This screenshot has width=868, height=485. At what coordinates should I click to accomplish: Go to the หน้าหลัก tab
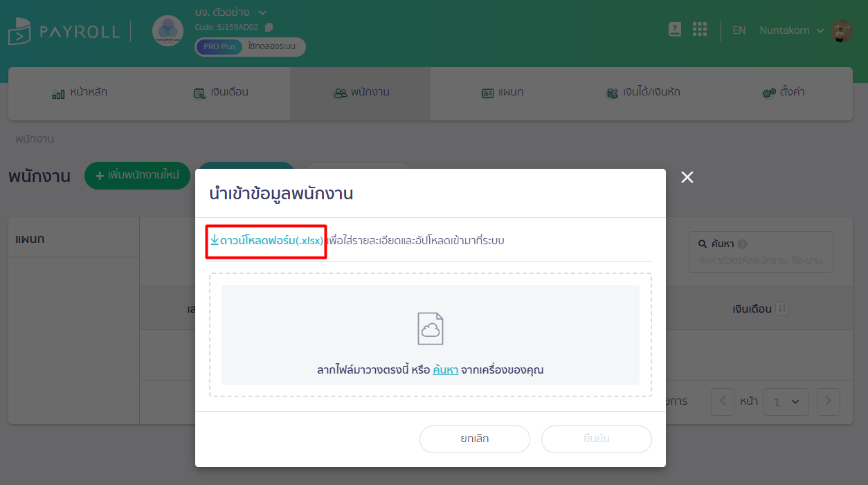point(80,92)
